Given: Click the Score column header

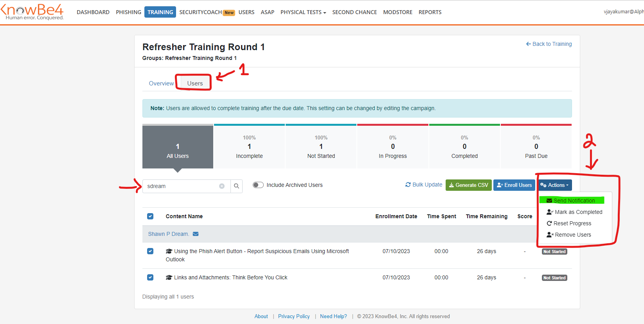Looking at the screenshot, I should click(525, 216).
